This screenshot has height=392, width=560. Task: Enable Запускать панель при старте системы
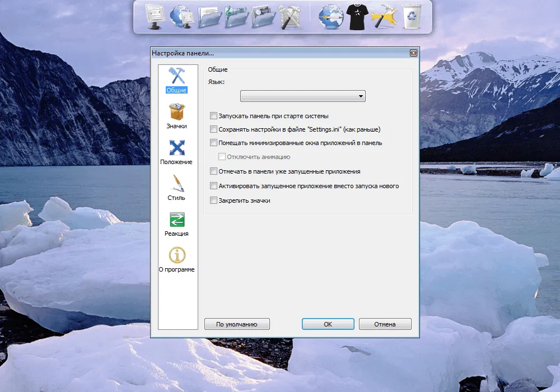[213, 116]
